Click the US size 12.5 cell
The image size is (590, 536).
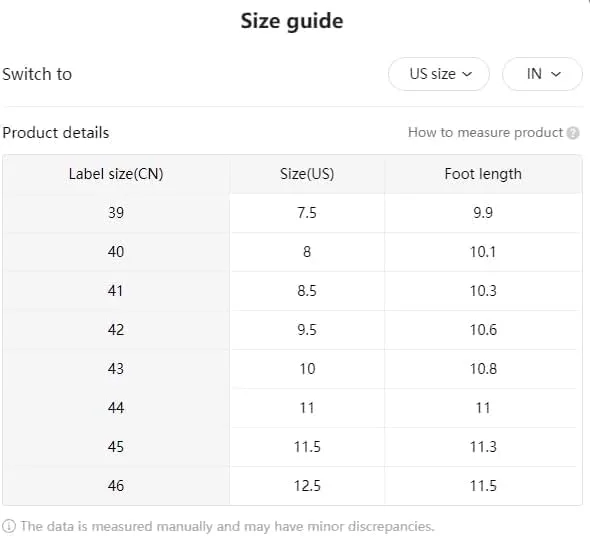coord(307,486)
